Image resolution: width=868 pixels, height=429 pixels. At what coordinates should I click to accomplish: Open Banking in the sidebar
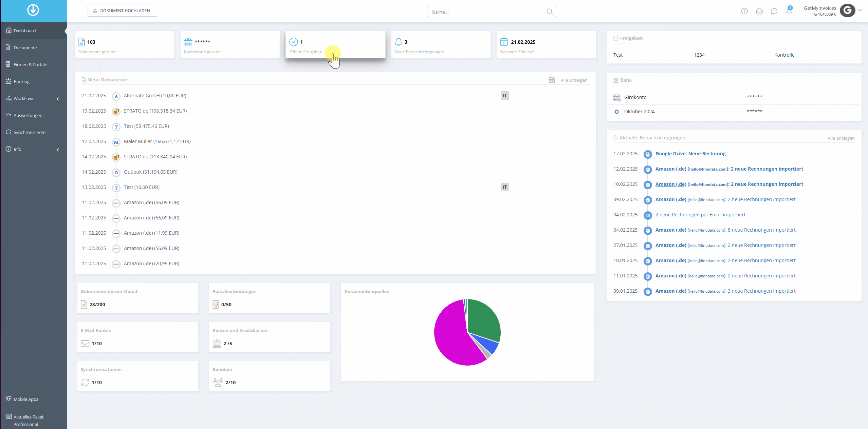click(33, 81)
